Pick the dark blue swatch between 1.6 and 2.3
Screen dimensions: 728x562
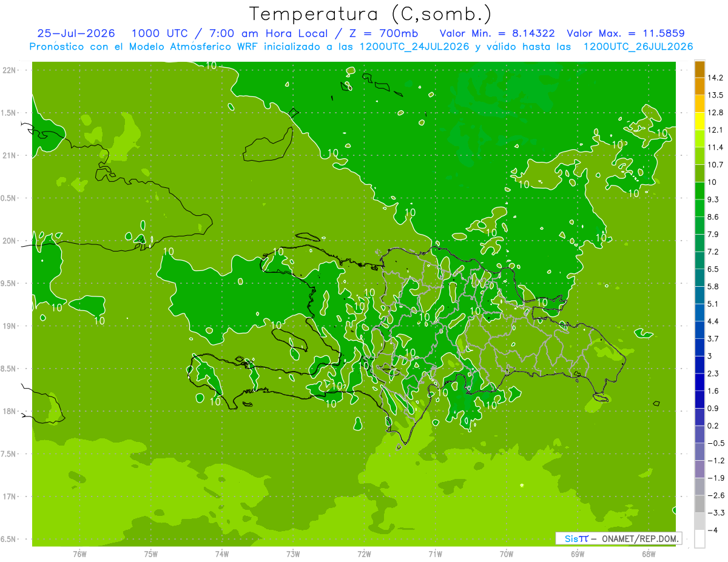(x=699, y=382)
